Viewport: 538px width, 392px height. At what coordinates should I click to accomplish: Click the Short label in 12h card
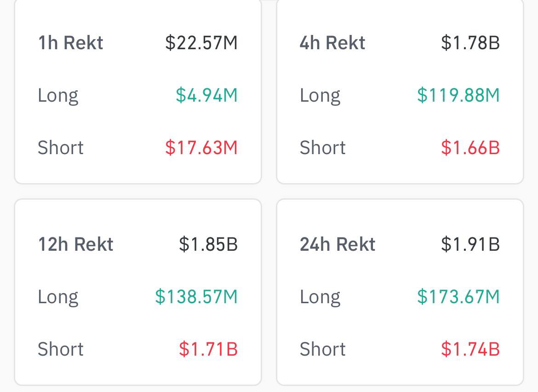coord(60,349)
